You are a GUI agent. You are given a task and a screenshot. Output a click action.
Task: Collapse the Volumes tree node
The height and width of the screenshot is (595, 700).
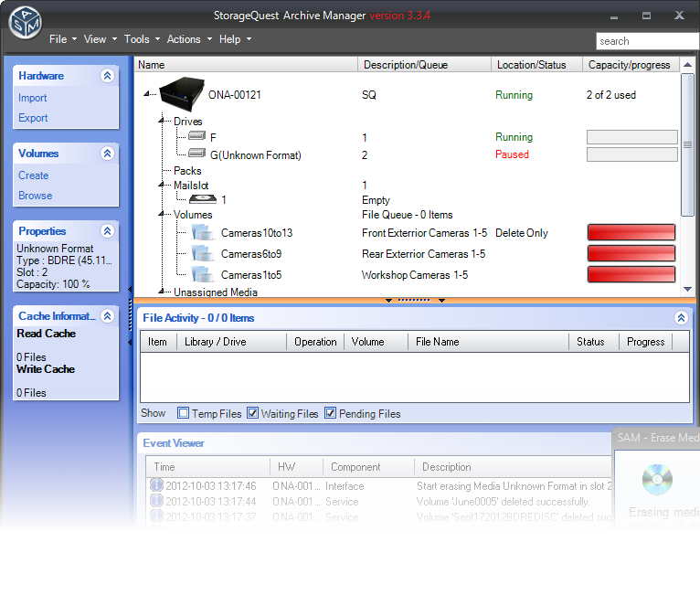tap(161, 214)
